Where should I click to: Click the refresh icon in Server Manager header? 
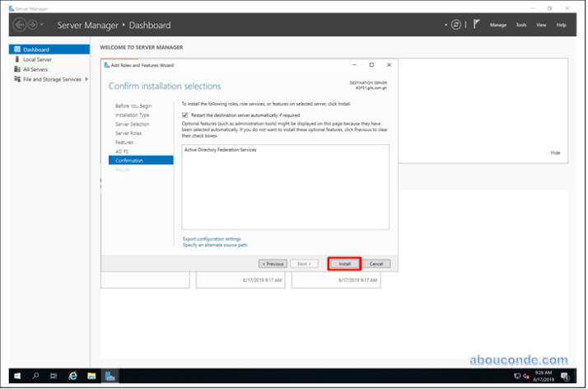tap(455, 25)
